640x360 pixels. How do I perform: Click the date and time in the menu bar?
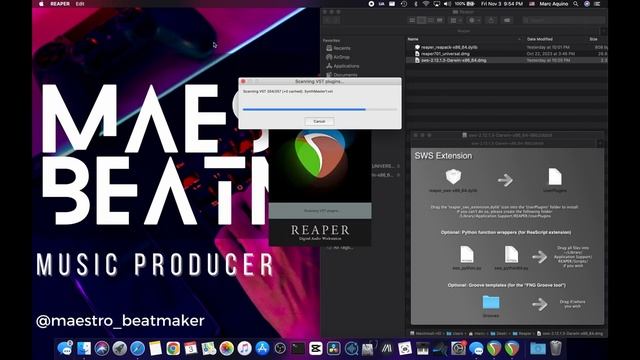point(502,4)
